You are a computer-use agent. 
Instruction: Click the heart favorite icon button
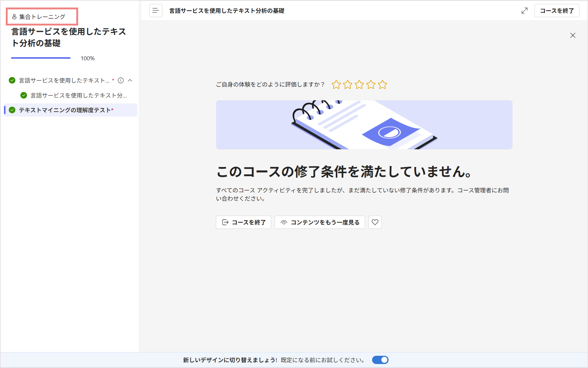375,222
